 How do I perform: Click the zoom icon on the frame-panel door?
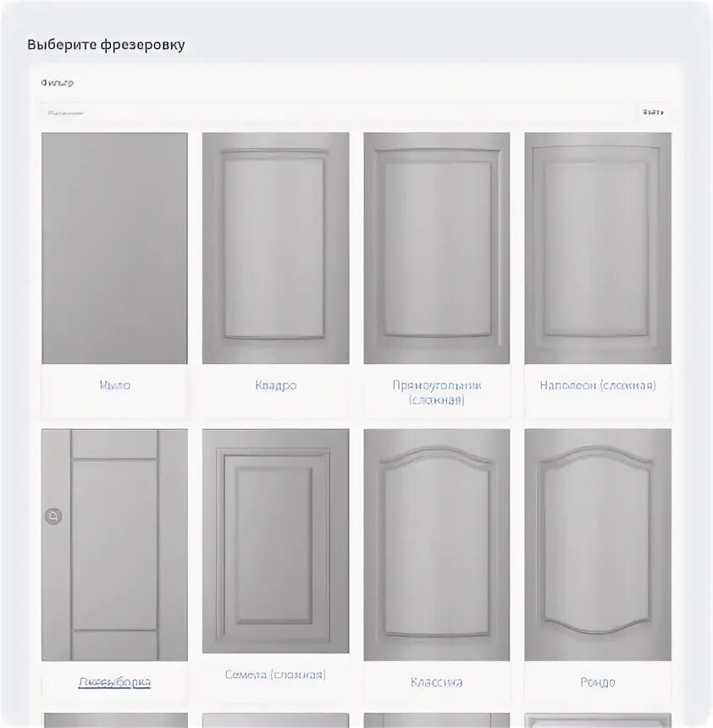pyautogui.click(x=53, y=516)
